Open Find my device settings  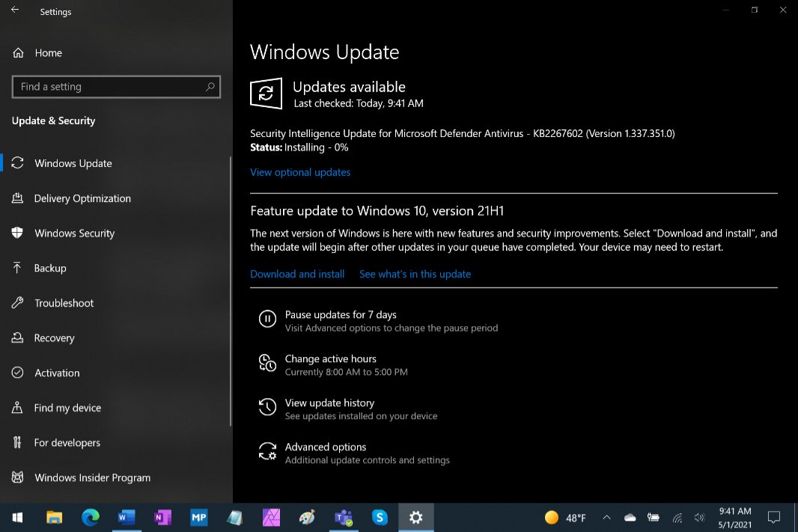(67, 408)
